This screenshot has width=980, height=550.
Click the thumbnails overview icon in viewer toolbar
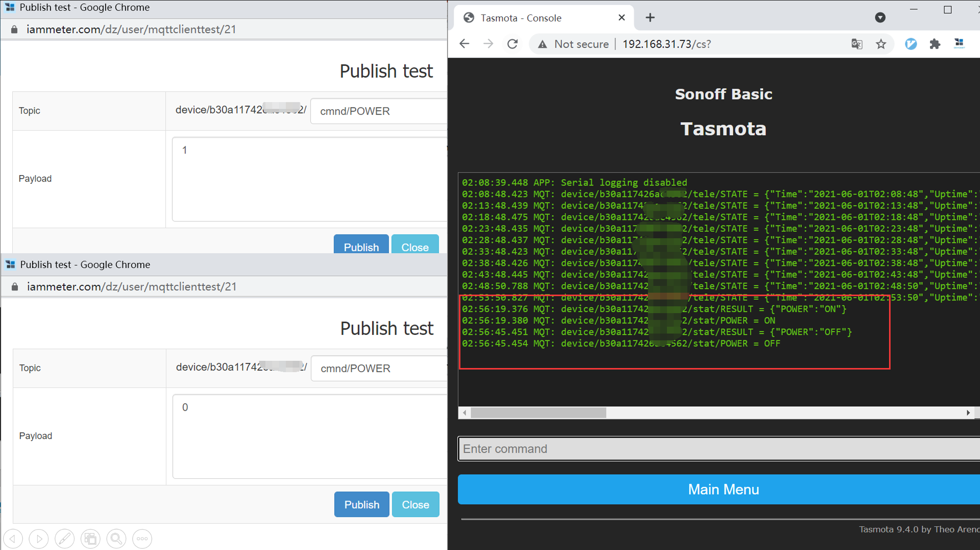[90, 539]
